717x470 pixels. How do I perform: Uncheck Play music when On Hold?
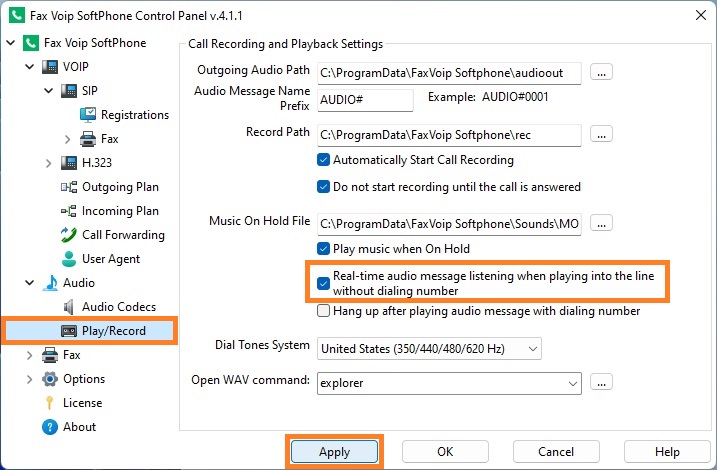323,249
